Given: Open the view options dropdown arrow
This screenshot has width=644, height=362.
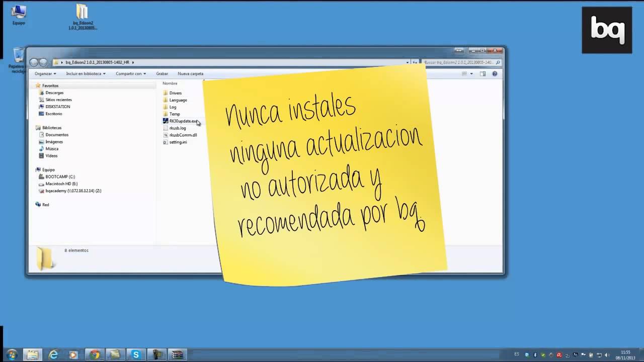Looking at the screenshot, I should click(471, 74).
